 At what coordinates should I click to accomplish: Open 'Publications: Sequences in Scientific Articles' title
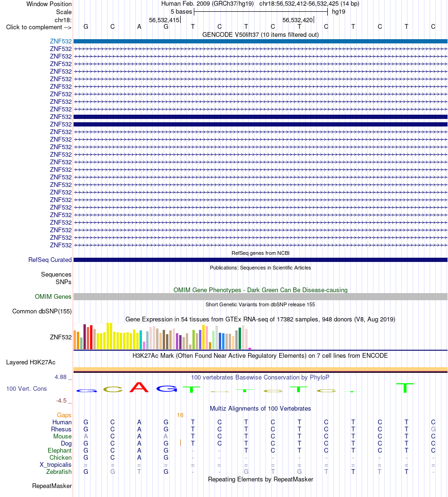(260, 268)
